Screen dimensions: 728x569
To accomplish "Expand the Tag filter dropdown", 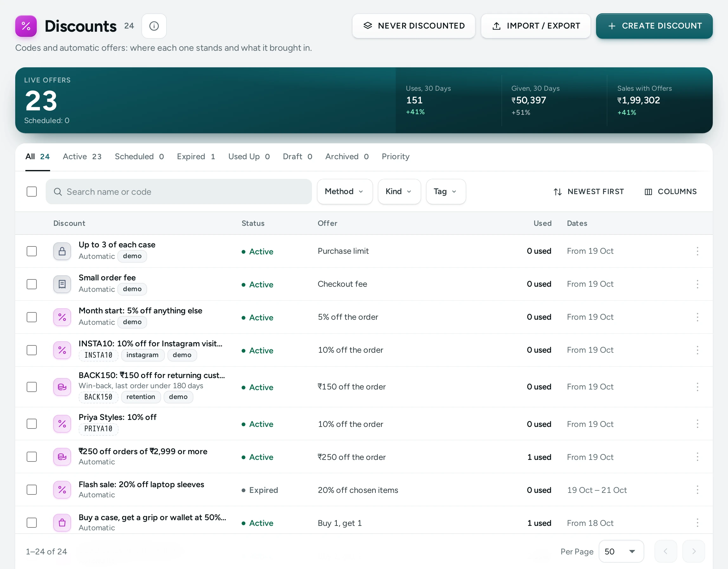I will pyautogui.click(x=446, y=192).
